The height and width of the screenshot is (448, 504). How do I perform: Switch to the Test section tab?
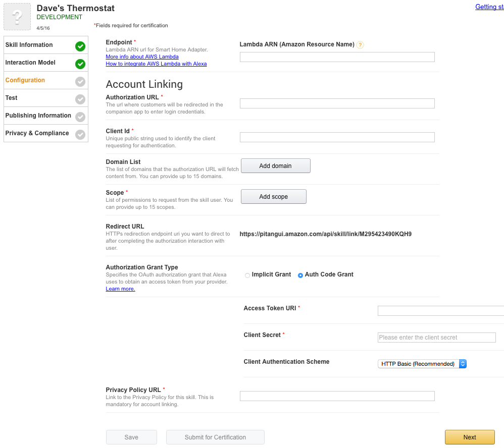[12, 98]
